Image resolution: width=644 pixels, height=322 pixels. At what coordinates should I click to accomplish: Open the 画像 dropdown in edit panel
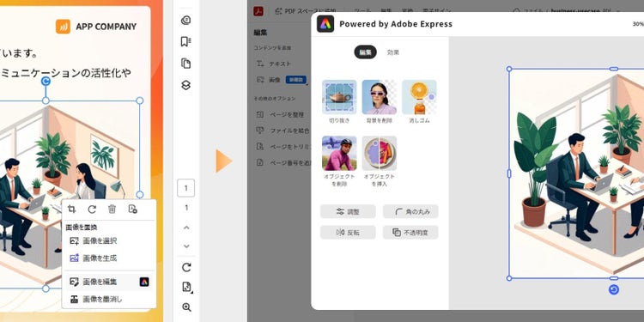[x=282, y=80]
